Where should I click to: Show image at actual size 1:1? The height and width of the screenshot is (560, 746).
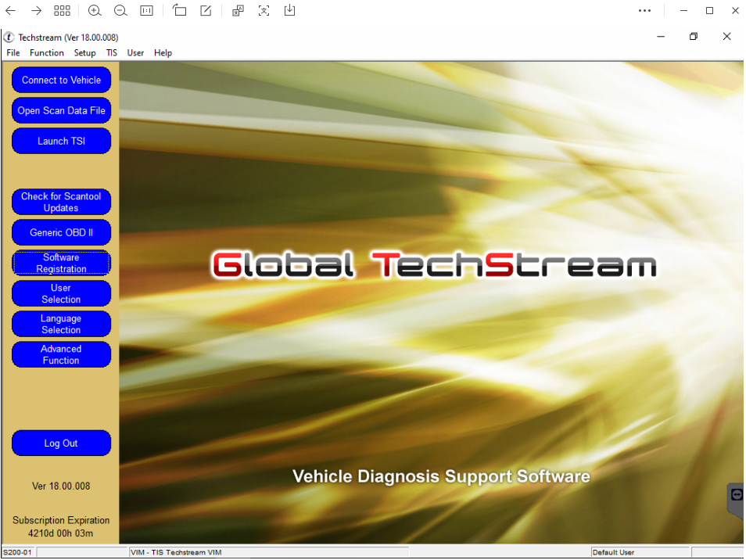pyautogui.click(x=146, y=10)
